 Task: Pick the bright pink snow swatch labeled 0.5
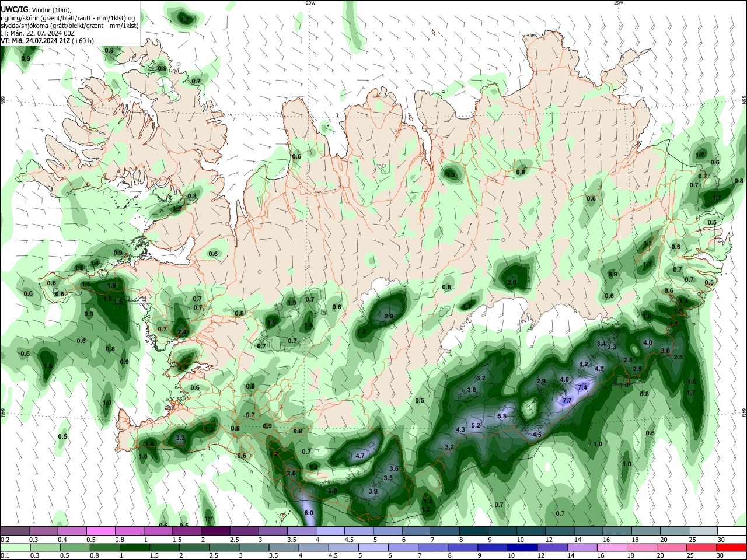click(x=100, y=531)
